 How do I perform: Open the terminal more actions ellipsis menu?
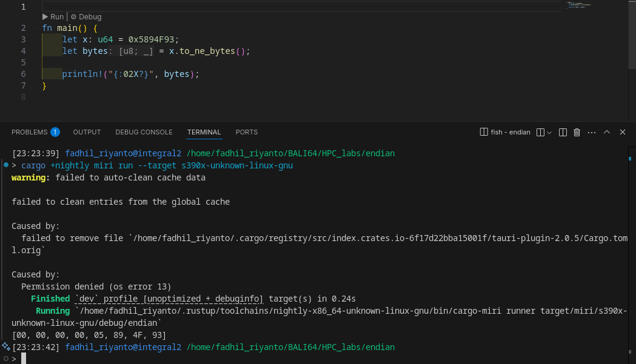tap(591, 132)
